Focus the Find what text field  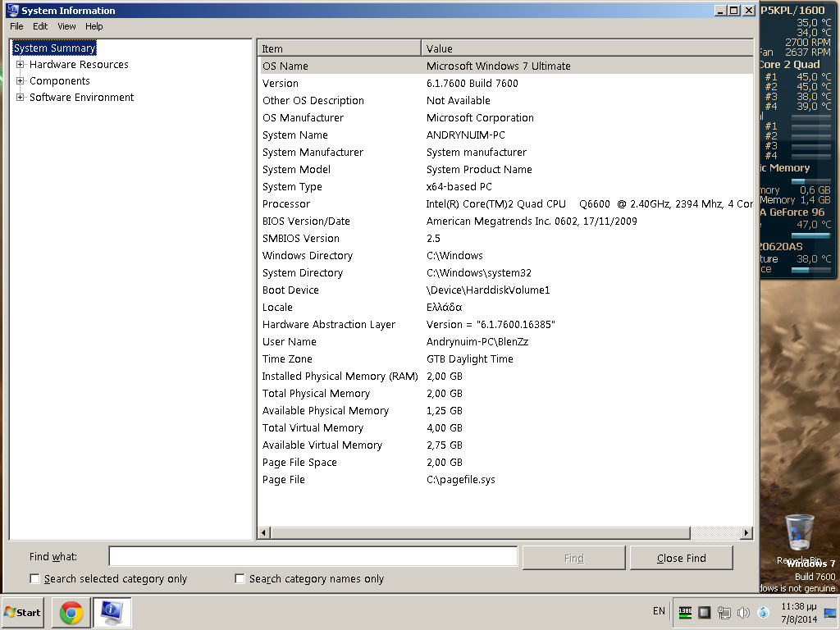point(313,557)
